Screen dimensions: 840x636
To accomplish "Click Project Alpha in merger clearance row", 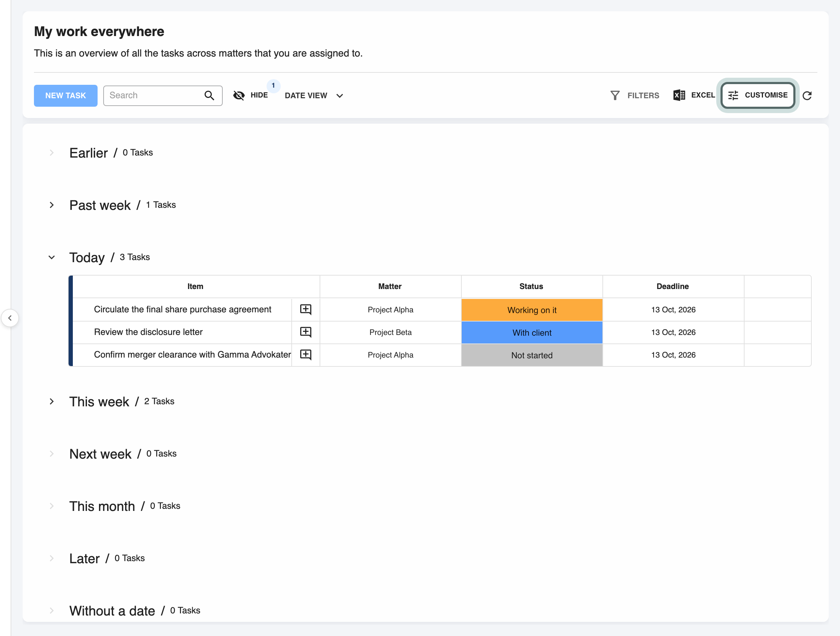I will coord(390,355).
